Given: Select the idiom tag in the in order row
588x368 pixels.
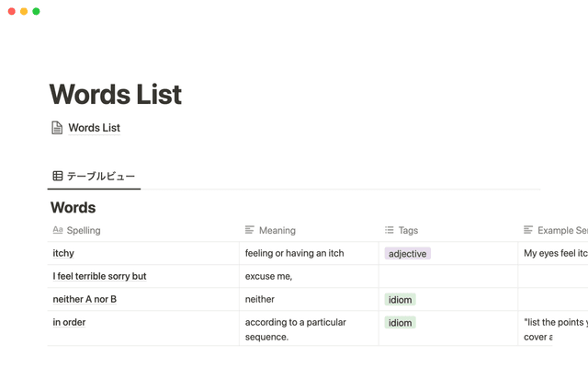Looking at the screenshot, I should click(x=400, y=323).
